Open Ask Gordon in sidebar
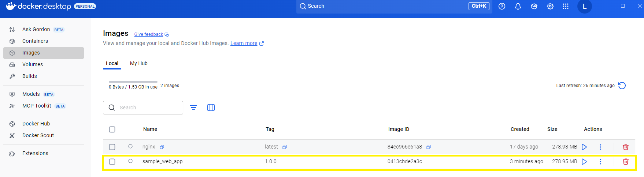This screenshot has width=644, height=177. [x=44, y=29]
